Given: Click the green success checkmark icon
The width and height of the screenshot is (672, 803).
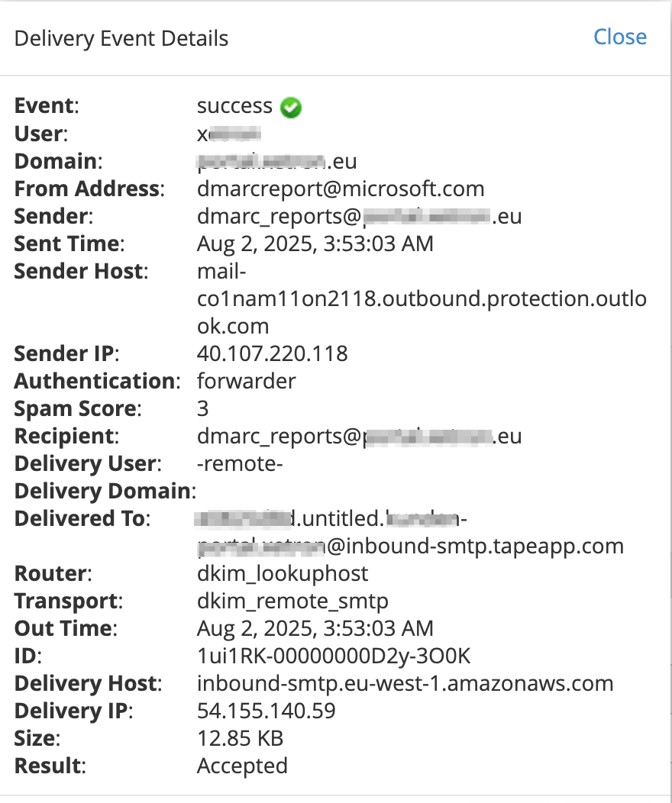Looking at the screenshot, I should click(x=291, y=107).
